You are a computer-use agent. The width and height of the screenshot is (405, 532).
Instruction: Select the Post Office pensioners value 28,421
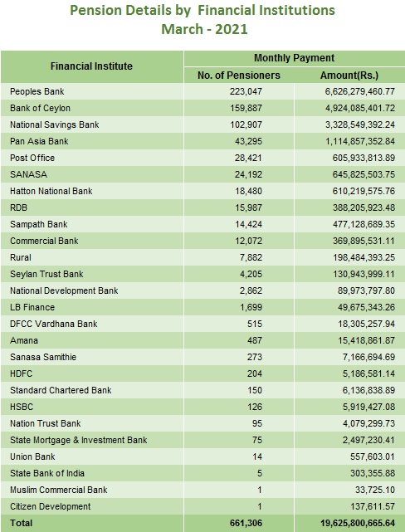coord(248,159)
